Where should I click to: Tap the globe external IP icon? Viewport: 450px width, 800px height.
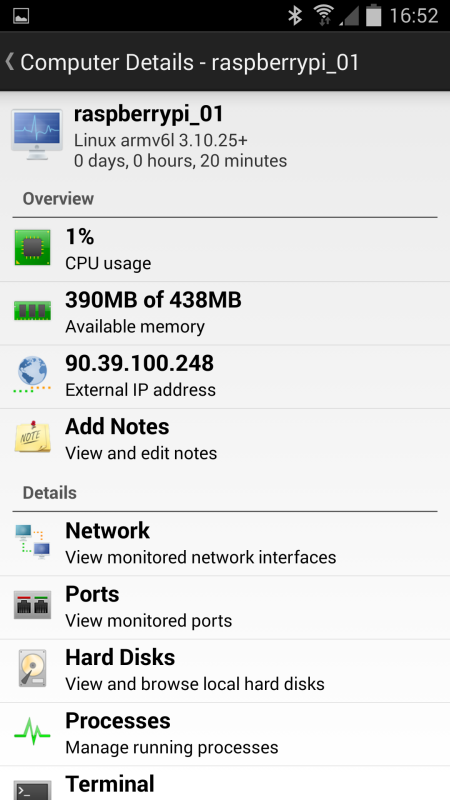point(32,374)
